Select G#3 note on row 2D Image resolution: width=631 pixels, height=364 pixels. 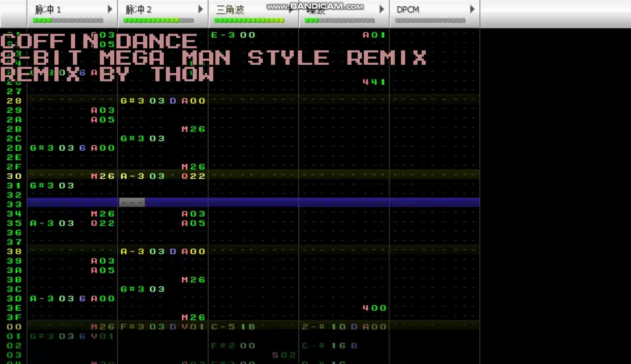tap(42, 148)
